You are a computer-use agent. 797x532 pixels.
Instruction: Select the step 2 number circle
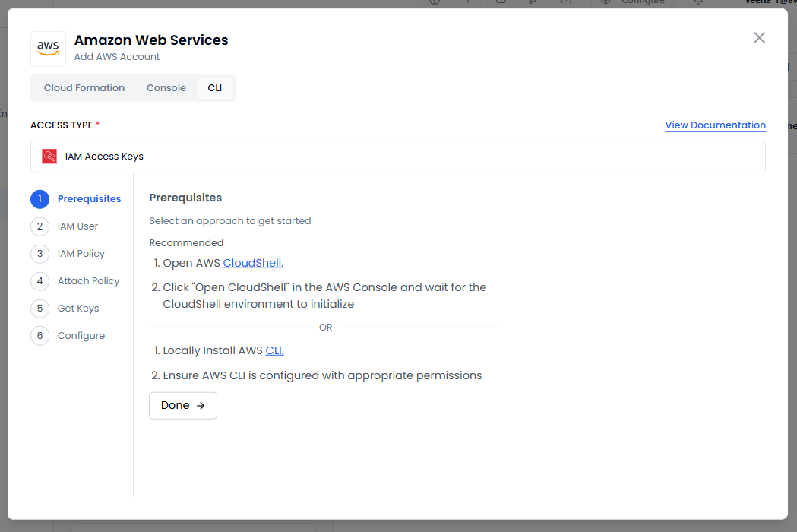(40, 226)
